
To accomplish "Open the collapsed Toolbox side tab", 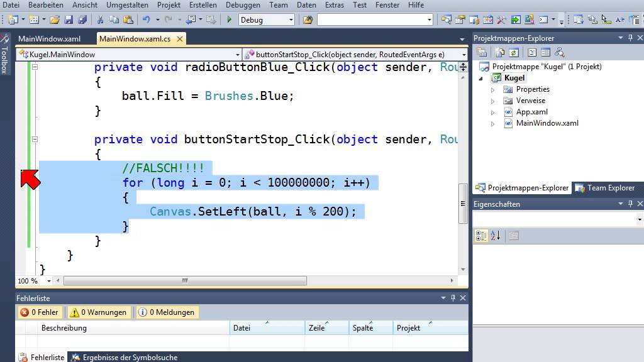I will coord(5,55).
